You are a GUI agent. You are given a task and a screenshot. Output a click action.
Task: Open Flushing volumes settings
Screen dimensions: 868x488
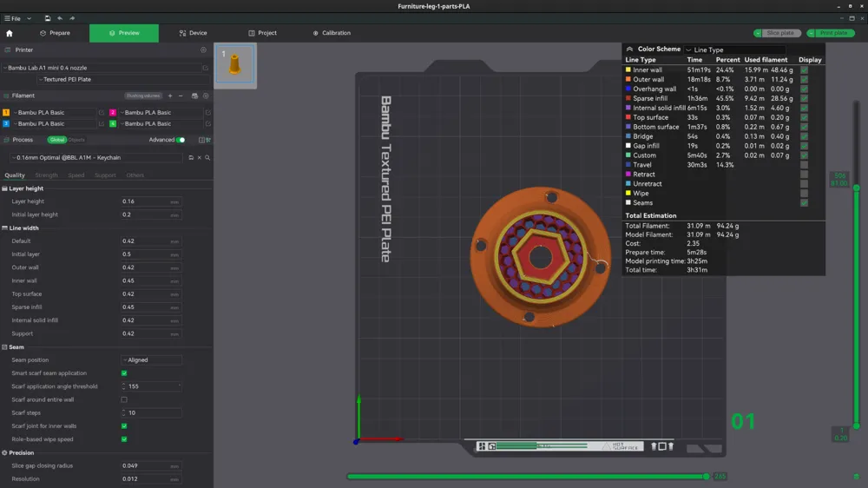pyautogui.click(x=143, y=96)
